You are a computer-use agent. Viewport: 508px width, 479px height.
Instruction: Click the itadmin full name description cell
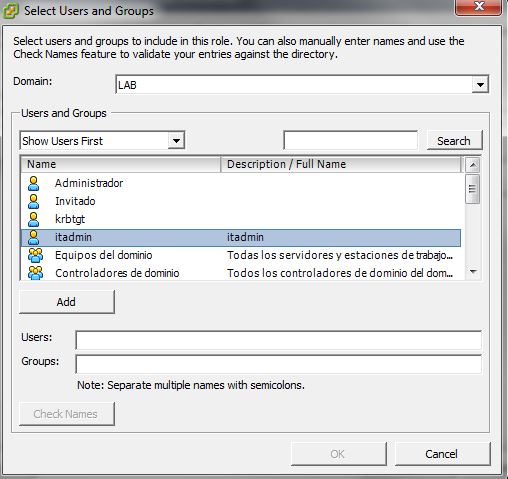pos(245,237)
